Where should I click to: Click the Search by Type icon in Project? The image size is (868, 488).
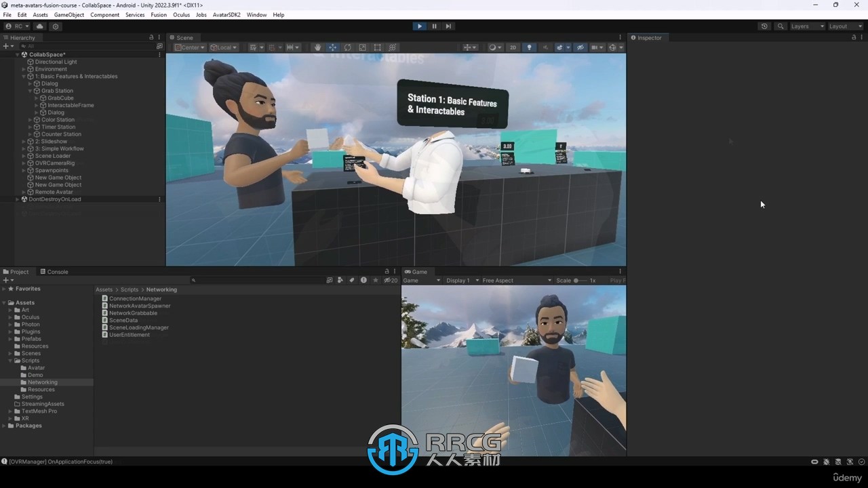pos(340,280)
